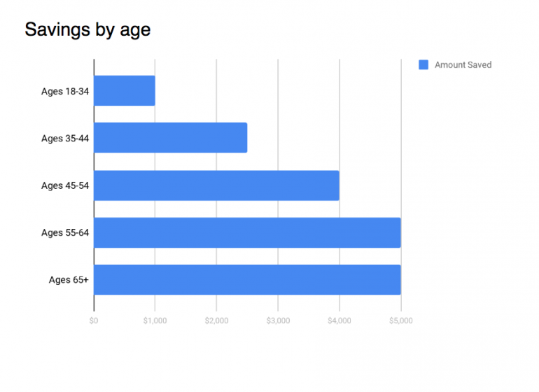The image size is (539, 392).
Task: Select the Ages 55-64 bar
Action: [247, 232]
